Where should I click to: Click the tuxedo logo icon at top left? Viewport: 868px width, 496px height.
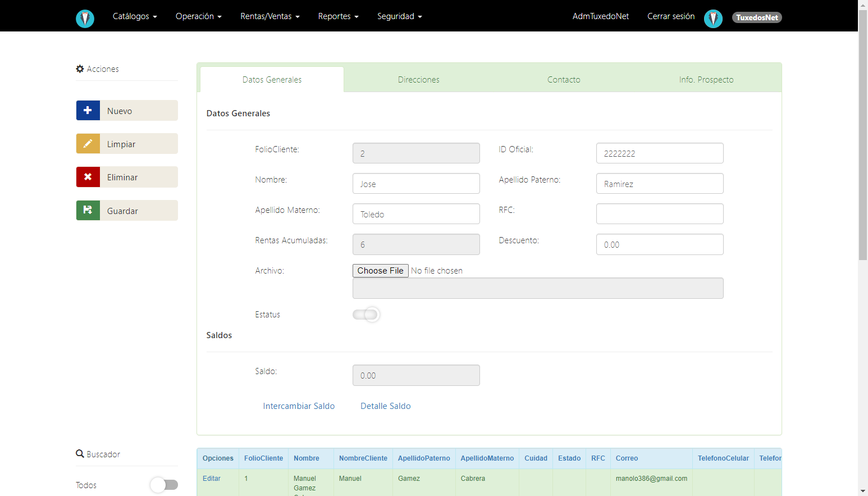point(85,19)
